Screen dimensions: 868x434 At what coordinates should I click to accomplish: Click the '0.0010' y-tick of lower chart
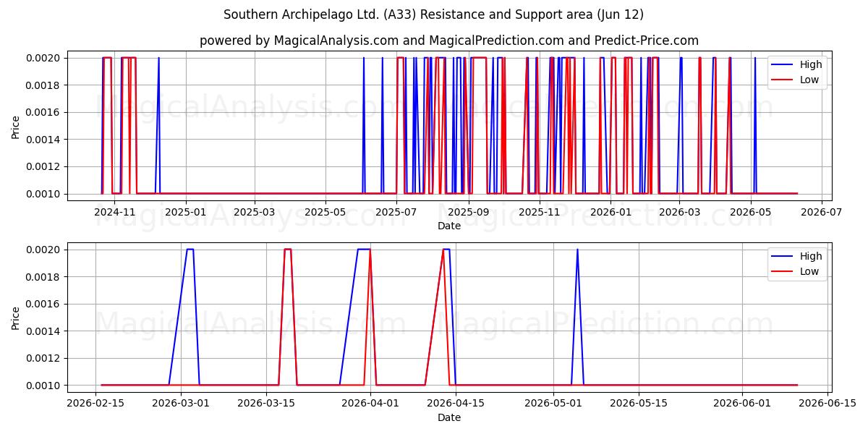(x=45, y=386)
